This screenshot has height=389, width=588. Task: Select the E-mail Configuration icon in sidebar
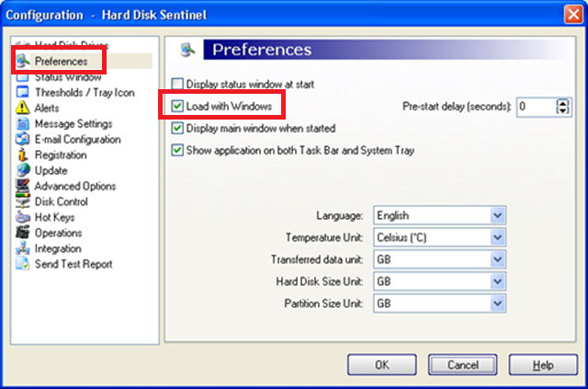coord(22,139)
